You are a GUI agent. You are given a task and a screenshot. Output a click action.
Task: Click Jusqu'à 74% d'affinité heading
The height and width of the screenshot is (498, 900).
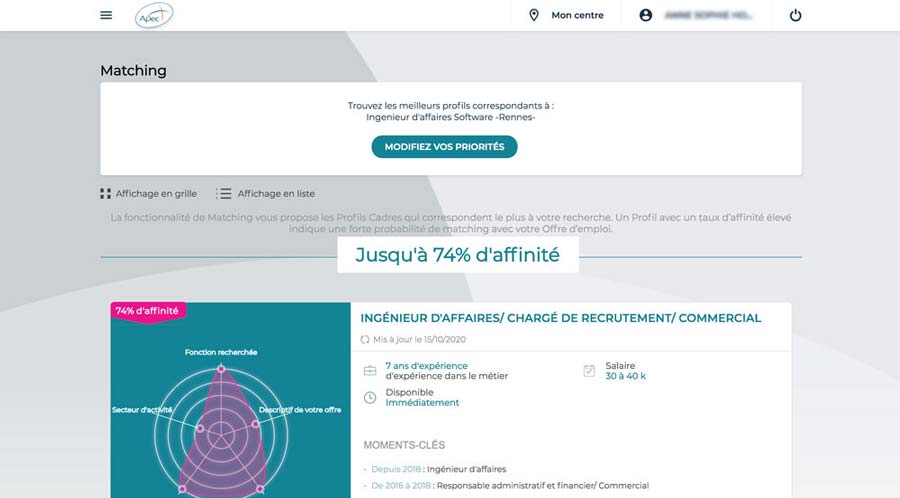click(x=457, y=255)
